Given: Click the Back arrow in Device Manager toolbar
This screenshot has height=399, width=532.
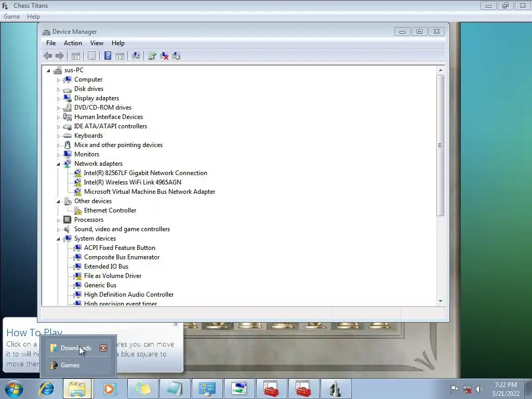Looking at the screenshot, I should click(x=48, y=56).
